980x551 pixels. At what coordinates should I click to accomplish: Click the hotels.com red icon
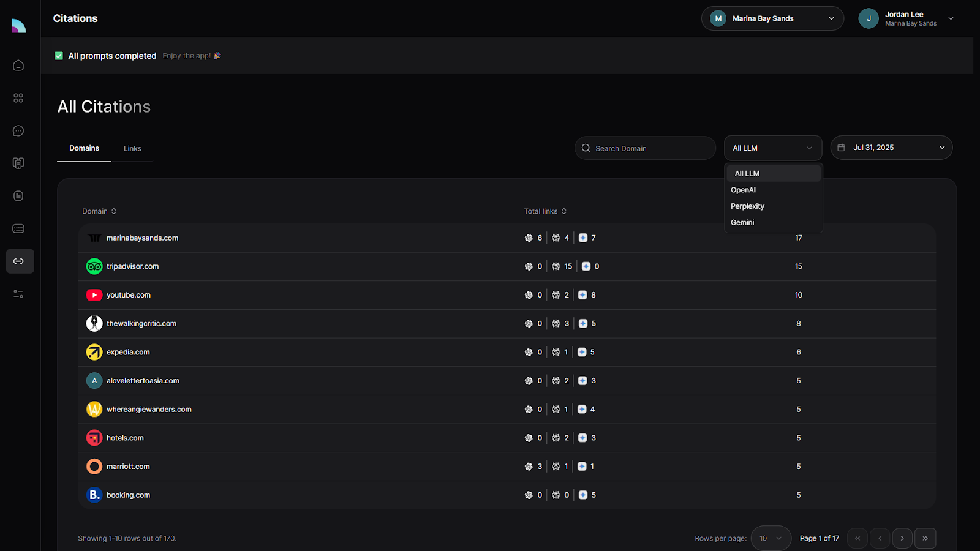coord(94,438)
